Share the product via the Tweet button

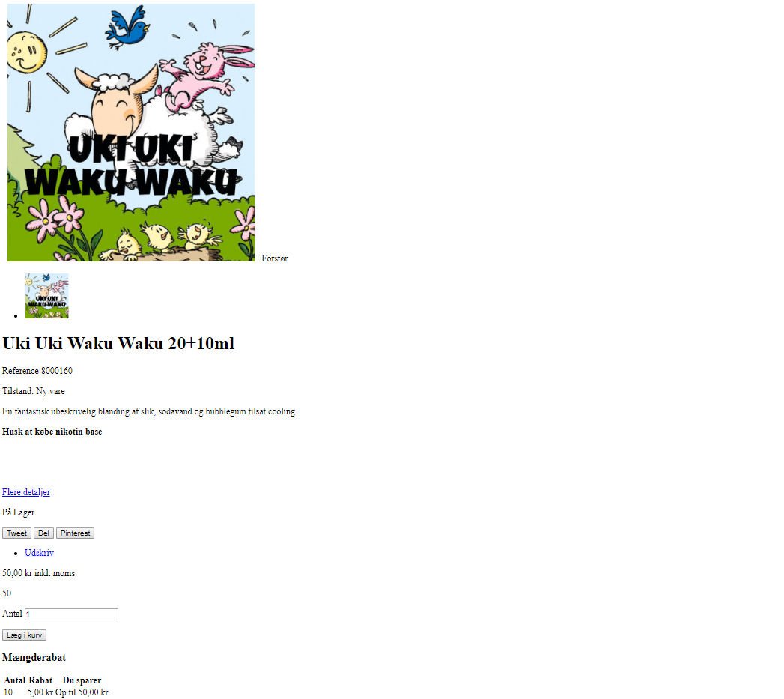(x=17, y=533)
